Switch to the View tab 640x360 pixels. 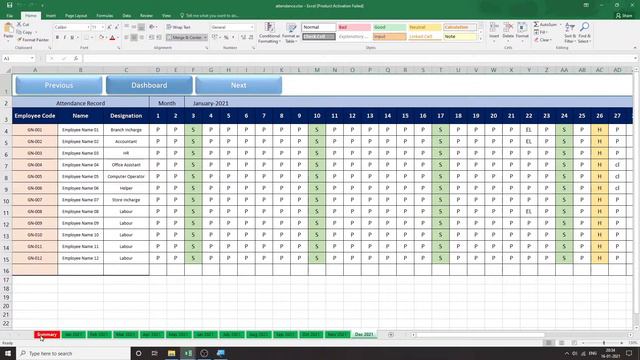(166, 16)
